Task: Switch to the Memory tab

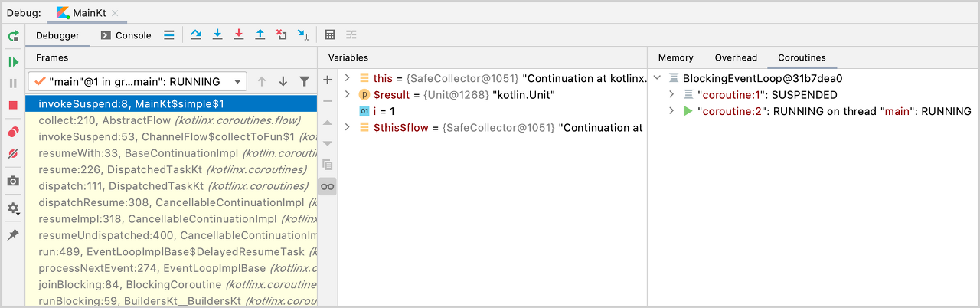Action: 675,57
